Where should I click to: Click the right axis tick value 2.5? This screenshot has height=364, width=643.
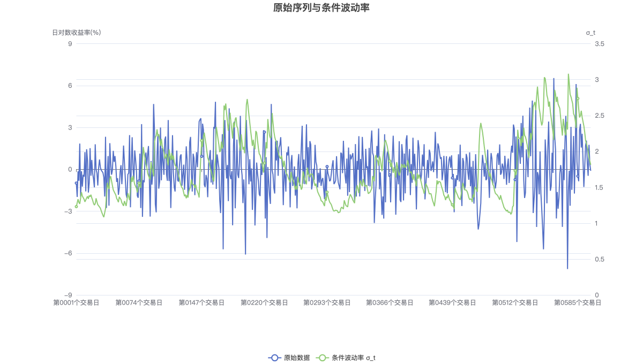click(x=600, y=116)
